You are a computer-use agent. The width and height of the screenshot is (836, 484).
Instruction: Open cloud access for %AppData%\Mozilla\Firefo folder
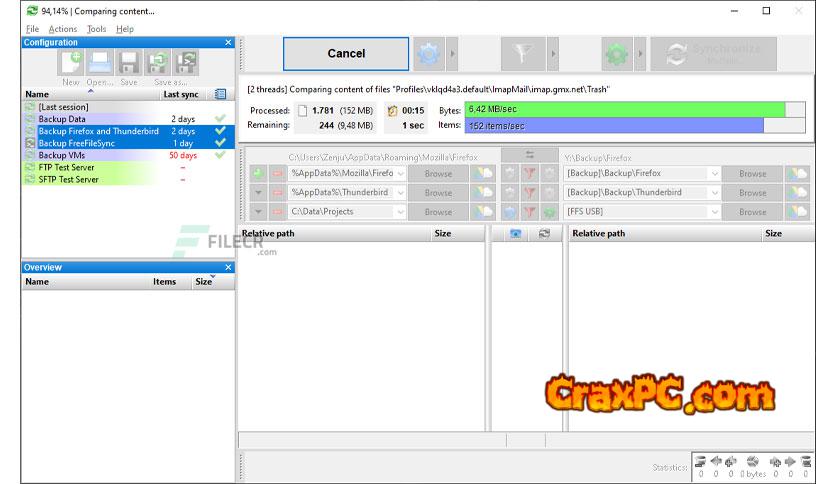click(484, 173)
